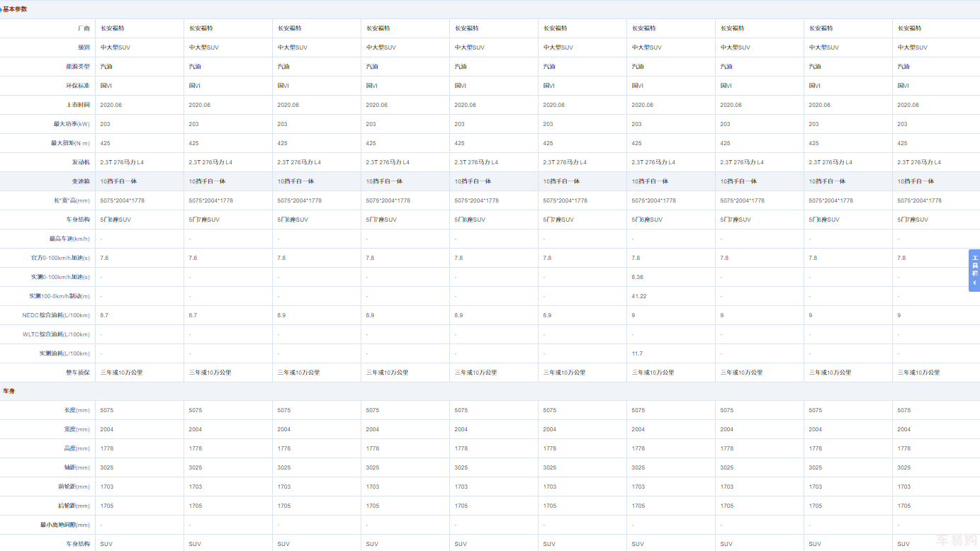Click the 最大扭矩(N·m) row label
Screen dimensions: 980x551
(70, 143)
